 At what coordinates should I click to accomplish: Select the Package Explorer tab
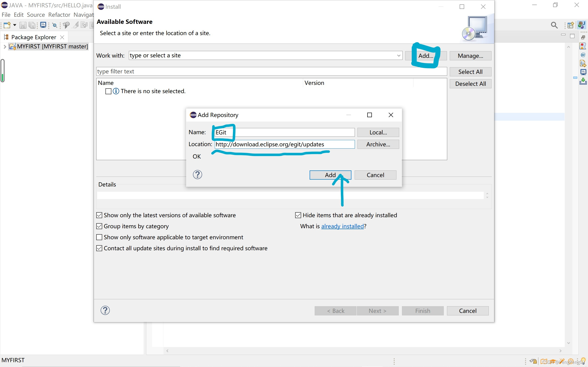click(33, 37)
